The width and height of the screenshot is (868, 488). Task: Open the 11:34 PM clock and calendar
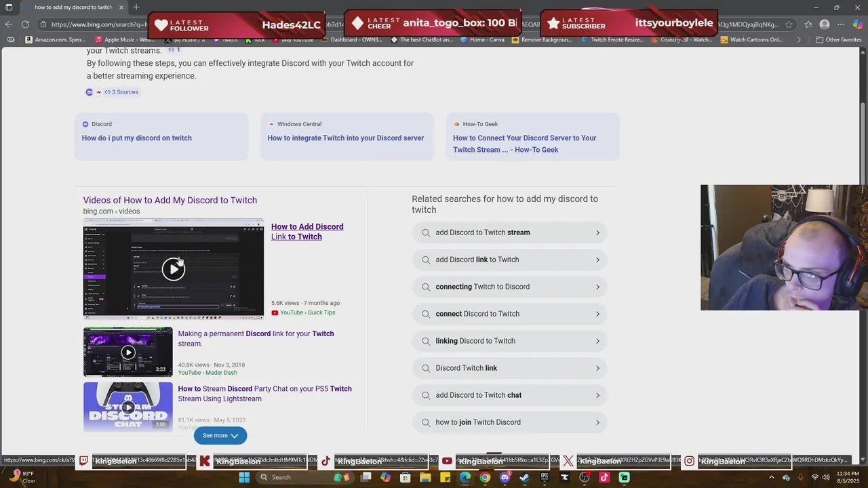click(x=847, y=477)
